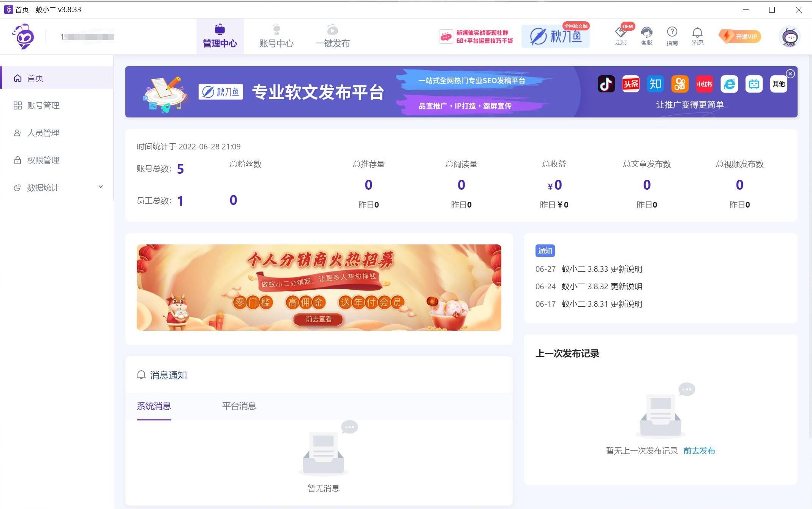The height and width of the screenshot is (509, 812).
Task: Click the 账号总数 value 5
Action: pyautogui.click(x=180, y=169)
